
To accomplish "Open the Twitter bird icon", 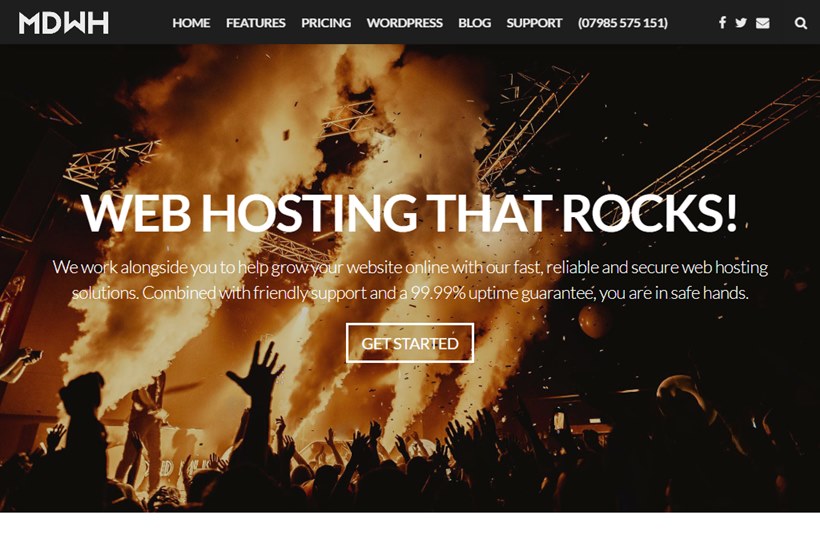I will point(741,22).
